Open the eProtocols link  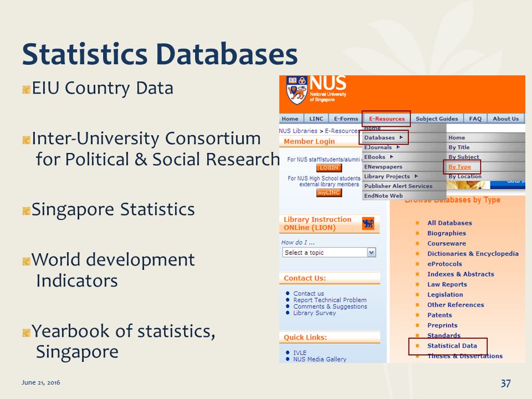point(444,264)
